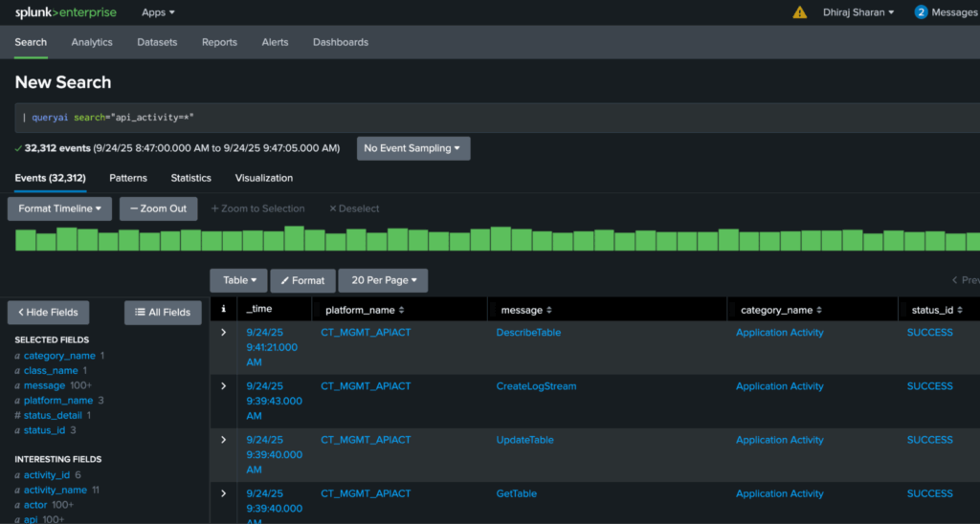Go to the Analytics nav tab
The height and width of the screenshot is (524, 980).
(92, 42)
